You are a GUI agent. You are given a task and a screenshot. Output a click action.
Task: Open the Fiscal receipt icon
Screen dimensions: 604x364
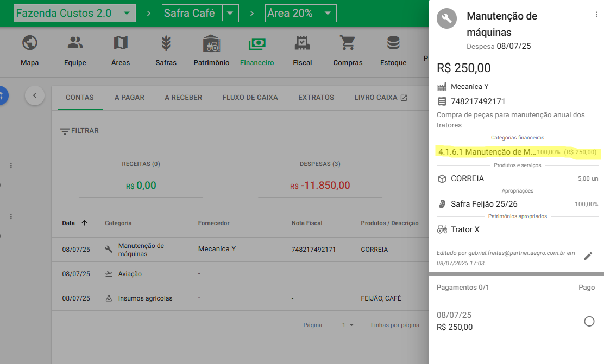click(302, 43)
